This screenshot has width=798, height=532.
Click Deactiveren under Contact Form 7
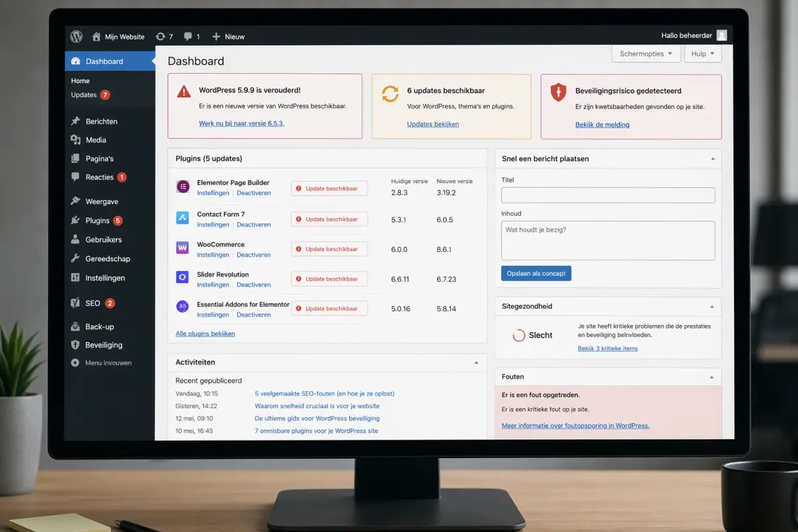[x=253, y=225]
